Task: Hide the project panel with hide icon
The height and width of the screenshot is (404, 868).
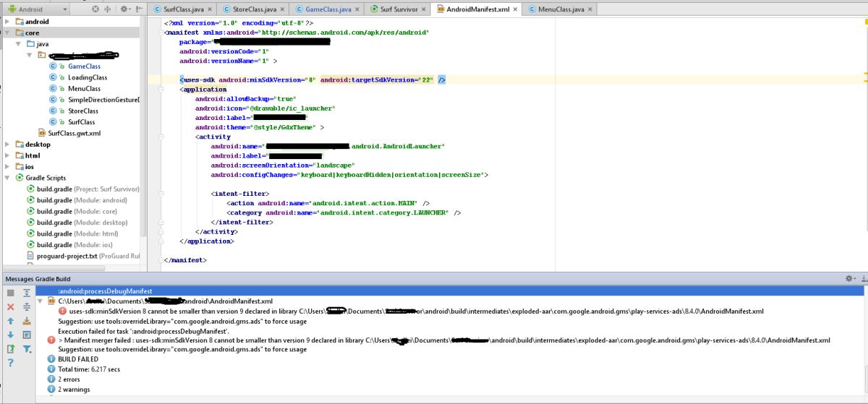Action: [x=137, y=9]
